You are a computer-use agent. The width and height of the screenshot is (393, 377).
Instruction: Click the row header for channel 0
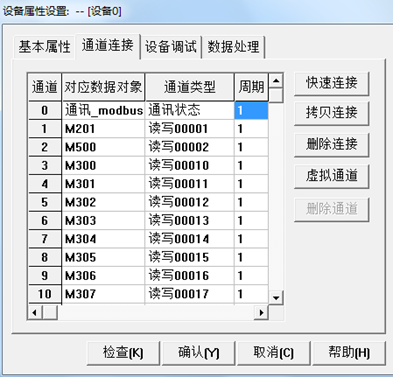(45, 110)
